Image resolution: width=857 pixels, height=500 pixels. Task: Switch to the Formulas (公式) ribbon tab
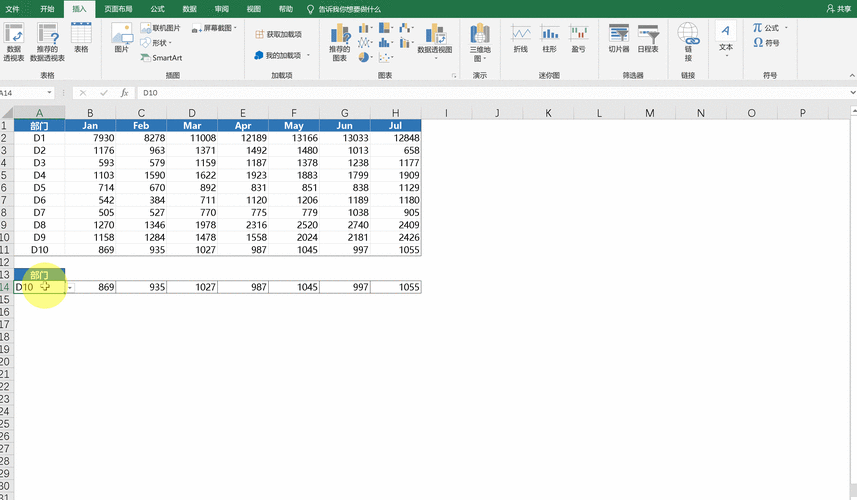click(157, 9)
